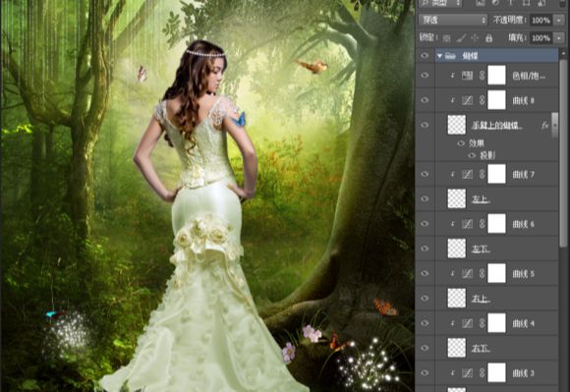
Task: Unlink the 曲线 6 mask chain icon
Action: 482,224
